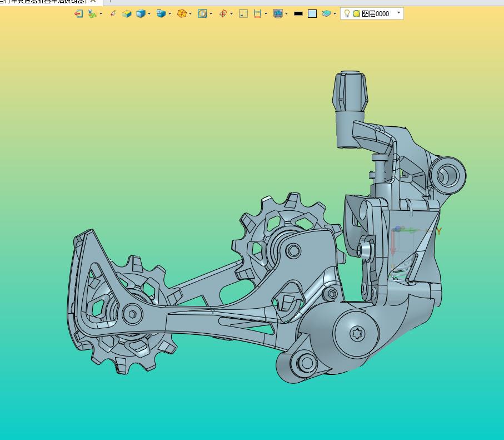This screenshot has width=504, height=440.
Task: Expand the arrow beside the red crosshair icon
Action: pyautogui.click(x=231, y=14)
